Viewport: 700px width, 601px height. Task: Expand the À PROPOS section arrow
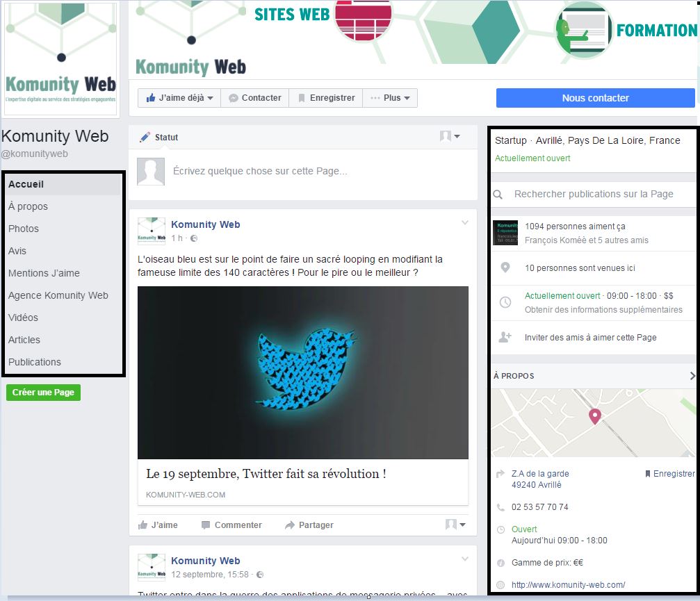point(692,376)
